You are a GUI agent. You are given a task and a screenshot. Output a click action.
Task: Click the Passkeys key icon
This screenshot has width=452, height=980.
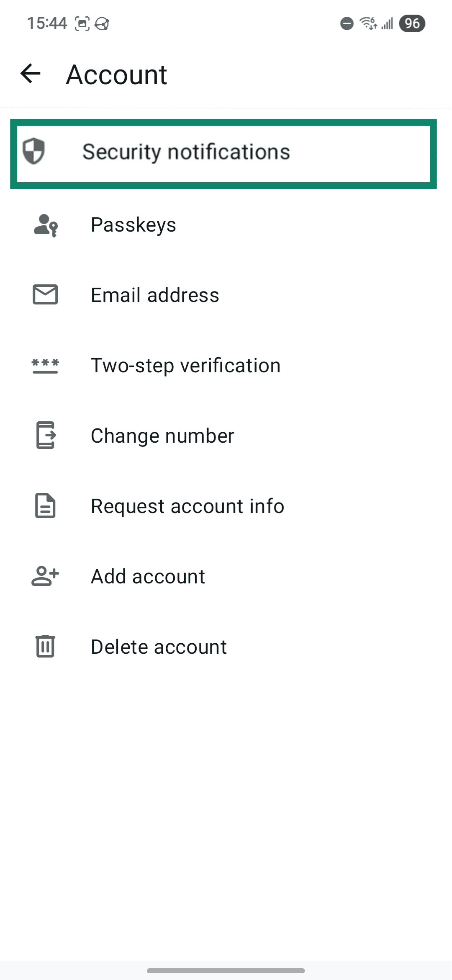click(45, 225)
